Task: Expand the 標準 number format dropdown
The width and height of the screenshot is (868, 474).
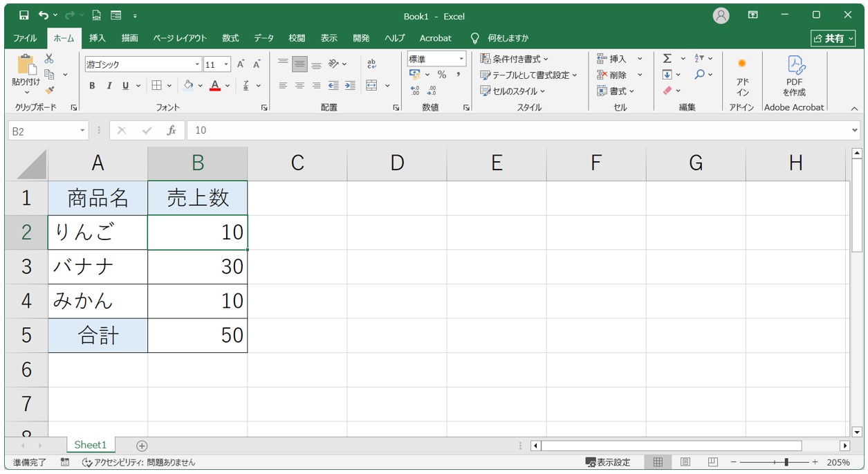Action: point(461,60)
